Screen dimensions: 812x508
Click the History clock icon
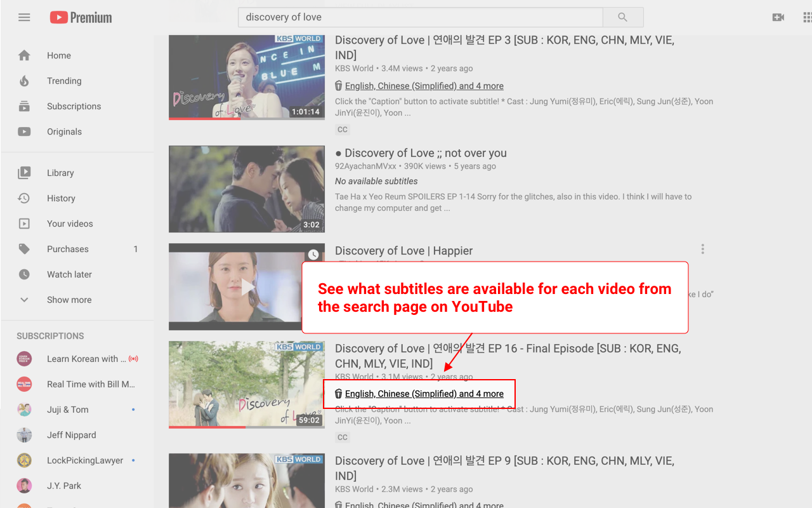24,198
